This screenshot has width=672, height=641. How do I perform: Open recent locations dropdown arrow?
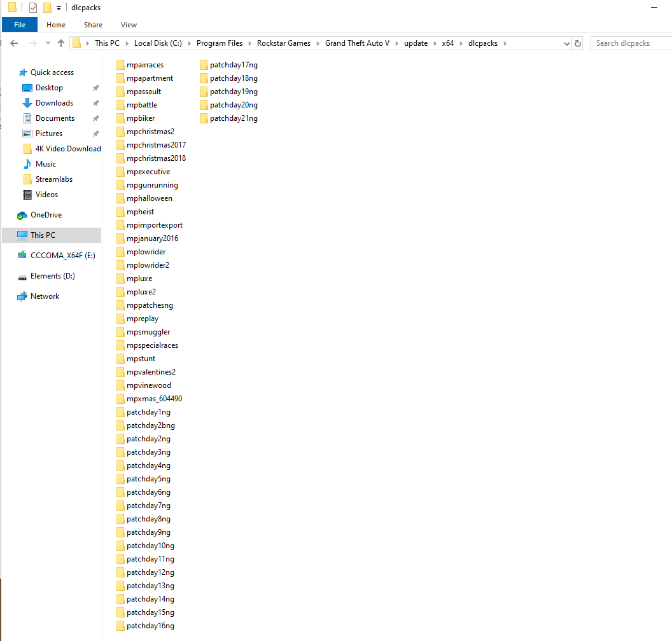click(x=48, y=43)
